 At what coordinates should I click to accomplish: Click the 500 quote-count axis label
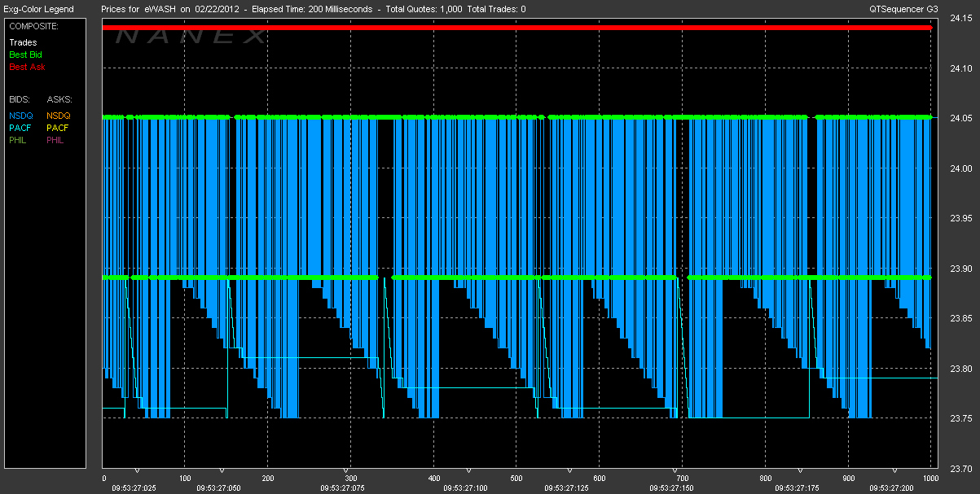(516, 478)
